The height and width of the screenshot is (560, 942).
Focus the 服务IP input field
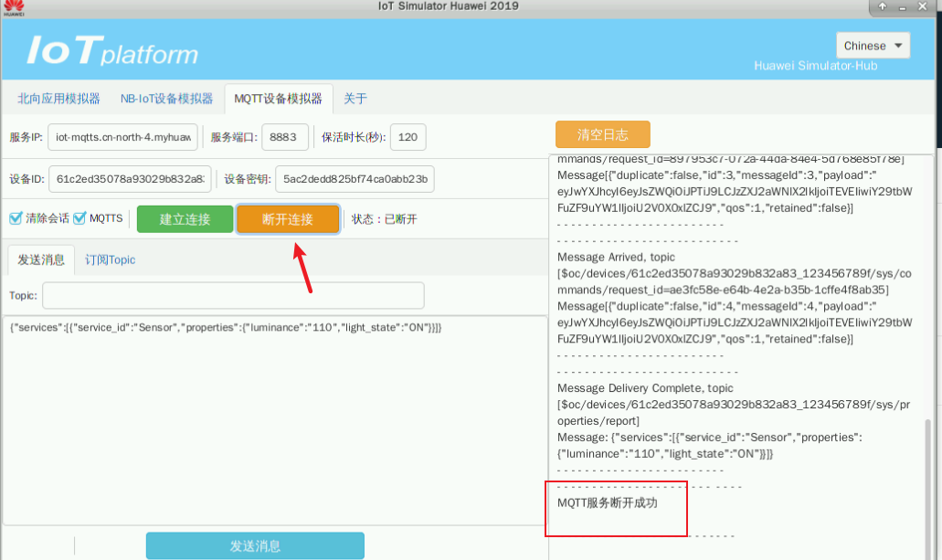122,137
